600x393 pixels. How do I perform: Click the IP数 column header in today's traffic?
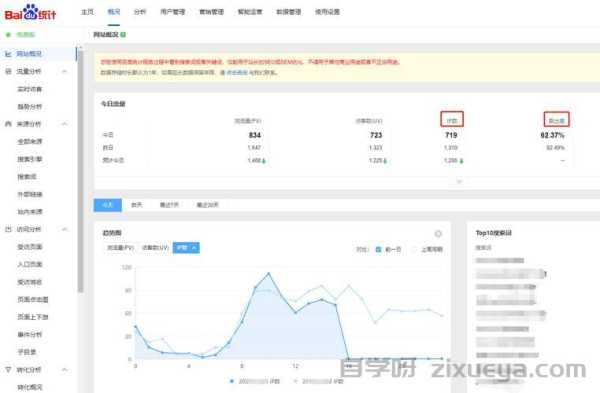pyautogui.click(x=452, y=121)
